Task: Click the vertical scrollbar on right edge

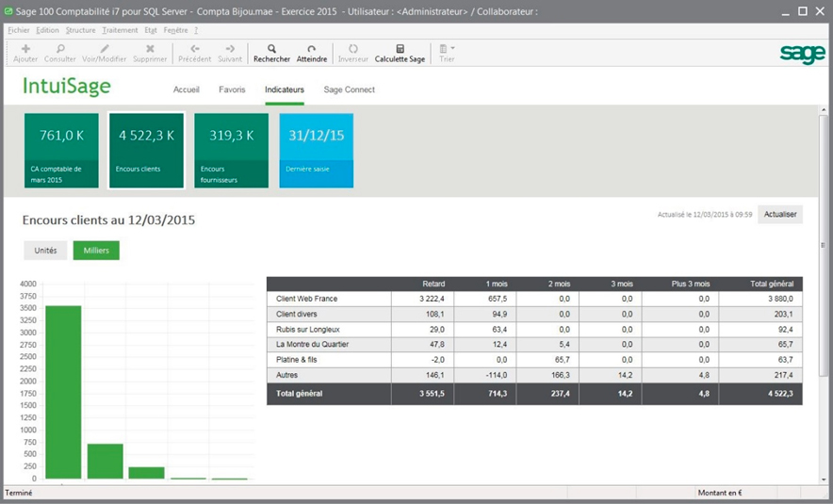Action: click(824, 244)
